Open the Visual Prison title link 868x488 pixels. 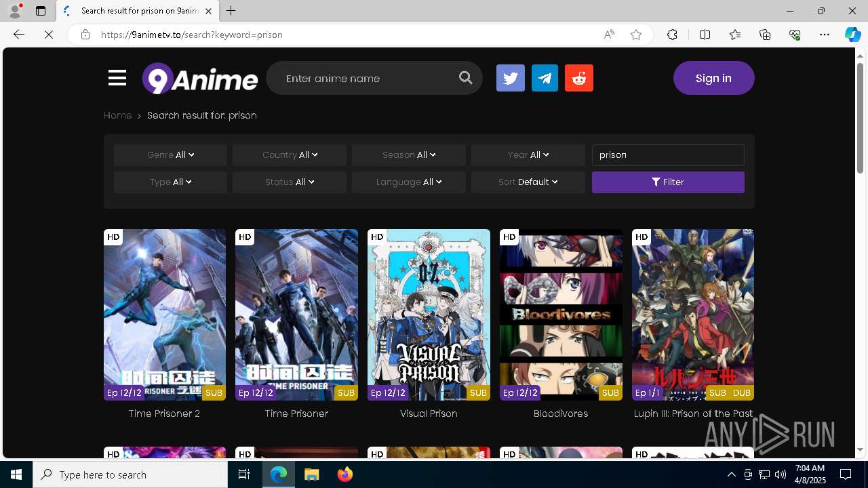pyautogui.click(x=429, y=413)
